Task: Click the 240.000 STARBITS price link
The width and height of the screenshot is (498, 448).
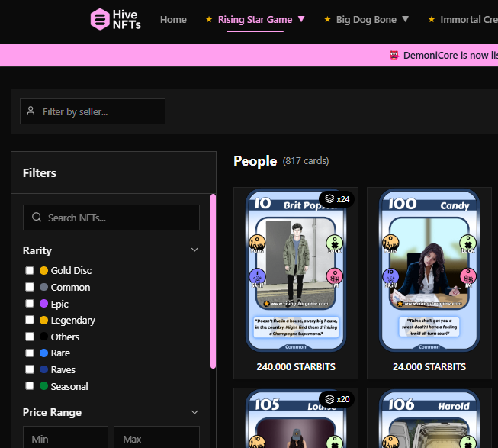Action: coord(295,366)
